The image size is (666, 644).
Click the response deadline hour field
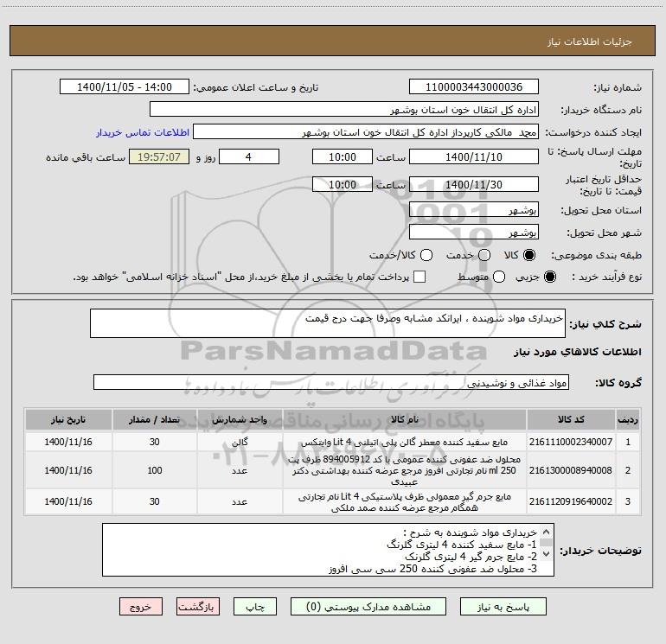(343, 156)
